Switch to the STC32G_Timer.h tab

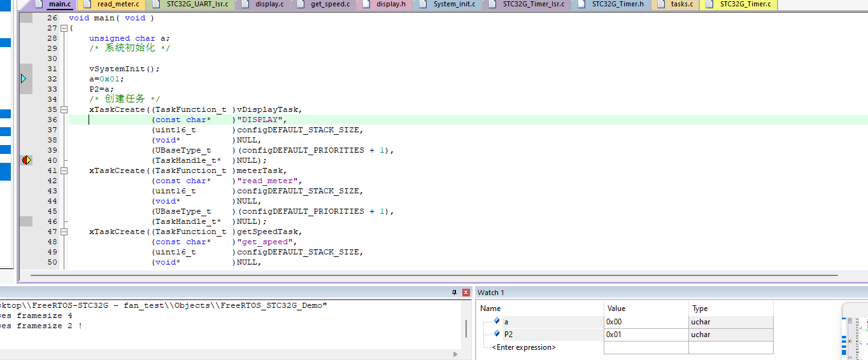click(611, 4)
